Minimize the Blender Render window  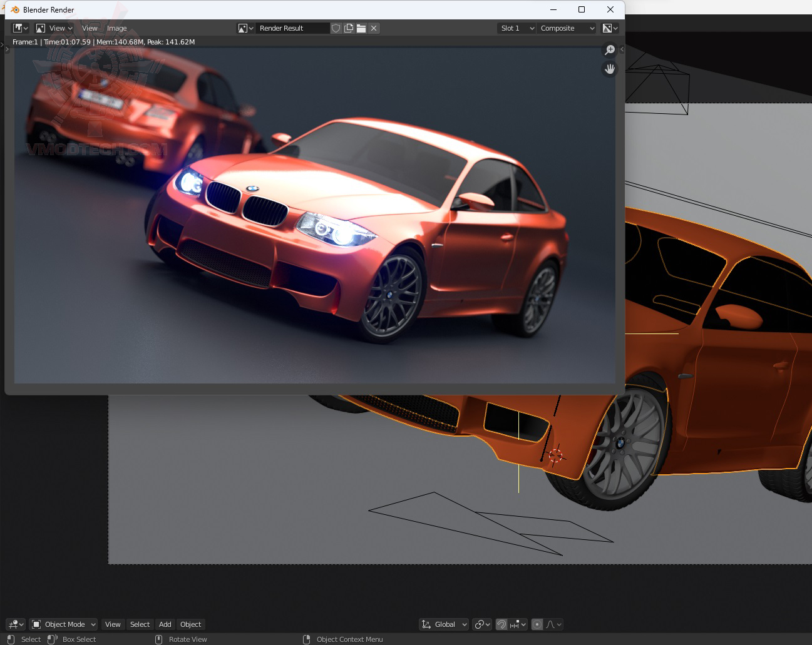tap(553, 9)
